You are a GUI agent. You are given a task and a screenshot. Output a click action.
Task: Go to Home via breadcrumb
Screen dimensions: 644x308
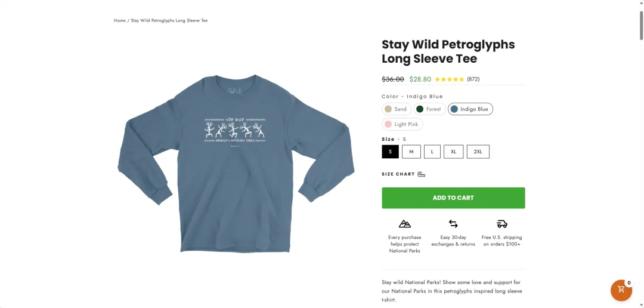click(x=120, y=21)
